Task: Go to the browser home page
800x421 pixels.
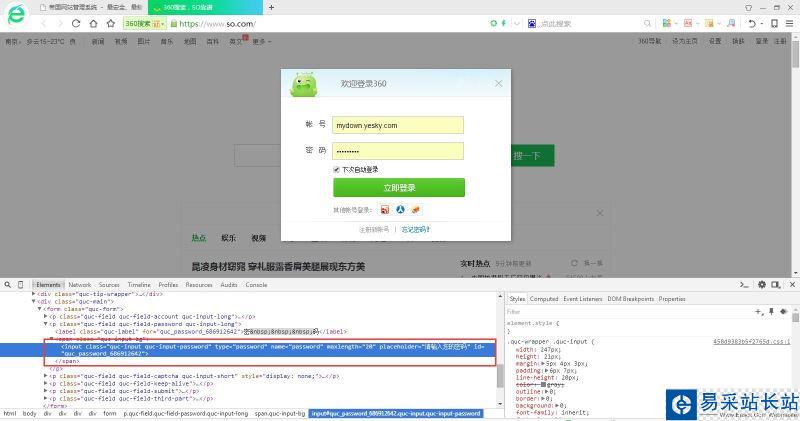Action: pos(93,23)
